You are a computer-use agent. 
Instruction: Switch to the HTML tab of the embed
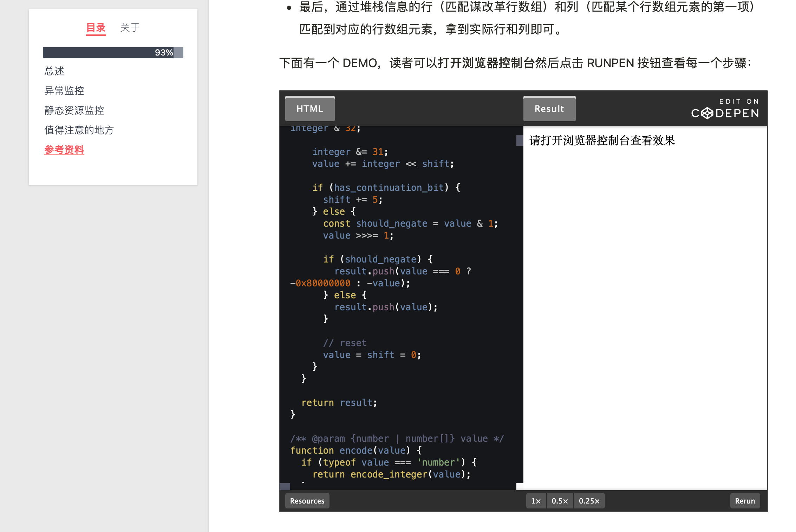tap(309, 109)
